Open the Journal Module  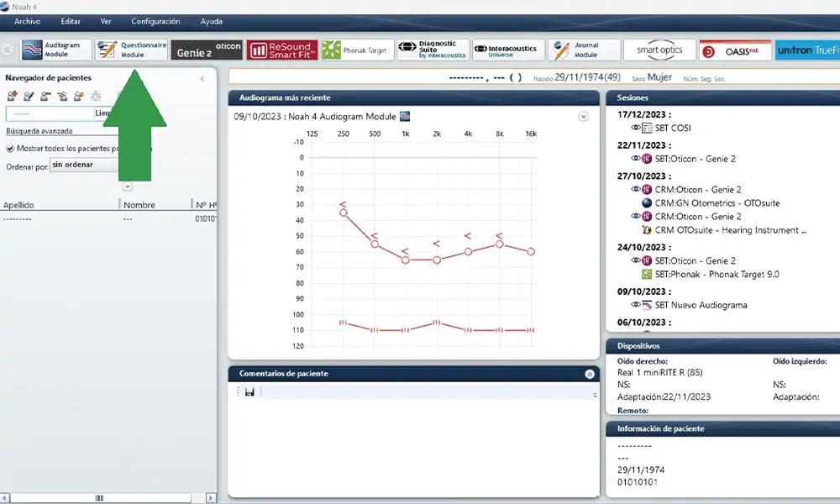tap(584, 50)
